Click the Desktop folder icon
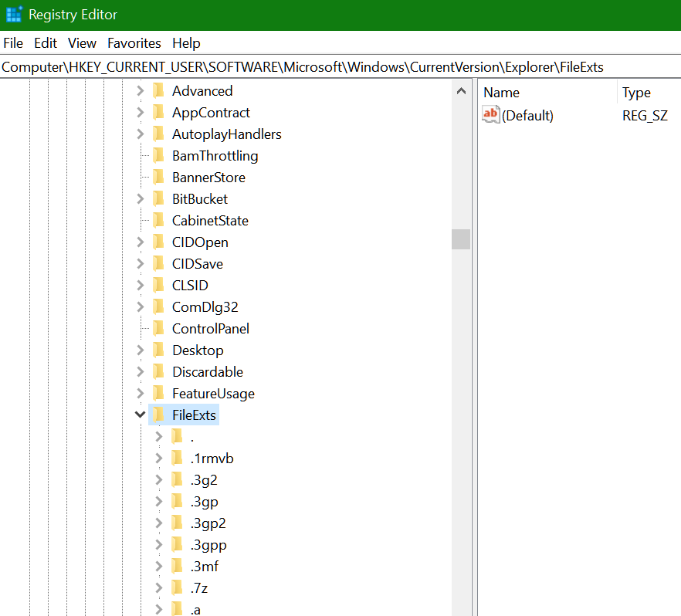This screenshot has height=616, width=681. (x=158, y=350)
